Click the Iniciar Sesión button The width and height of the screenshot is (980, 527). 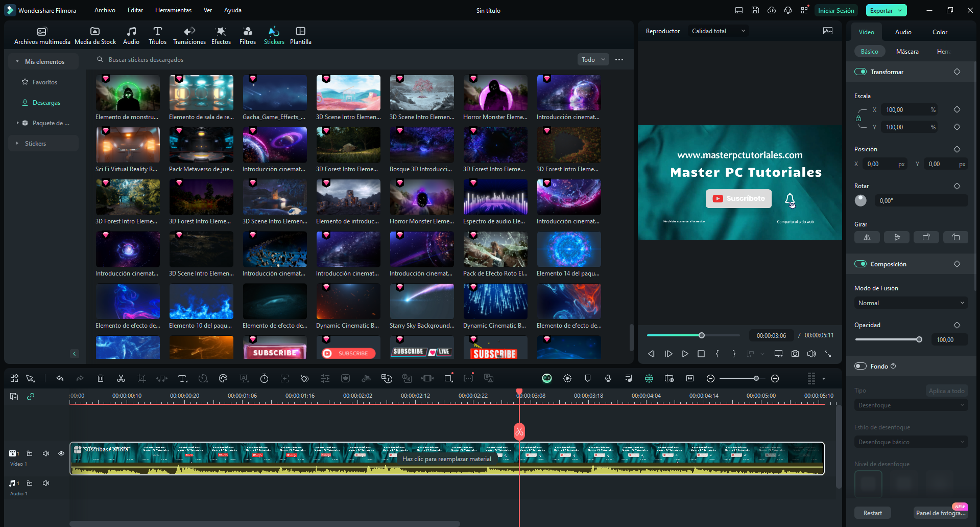(836, 10)
